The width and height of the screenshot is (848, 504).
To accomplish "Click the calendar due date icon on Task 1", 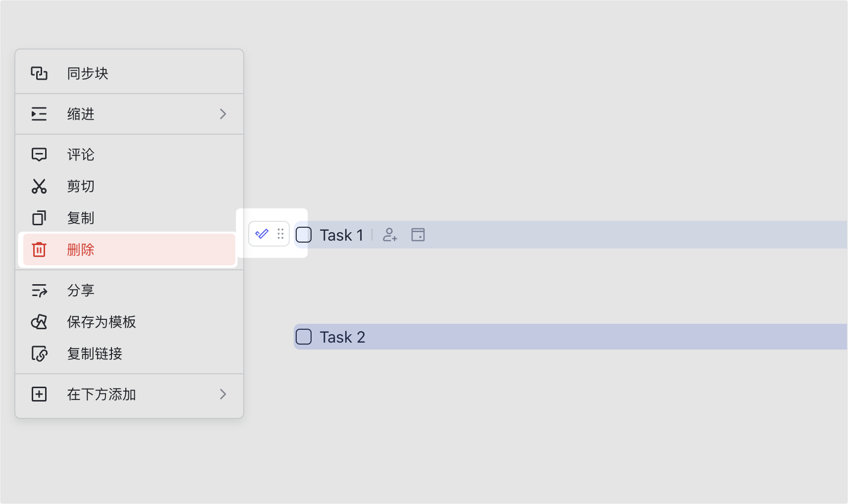I will (418, 235).
